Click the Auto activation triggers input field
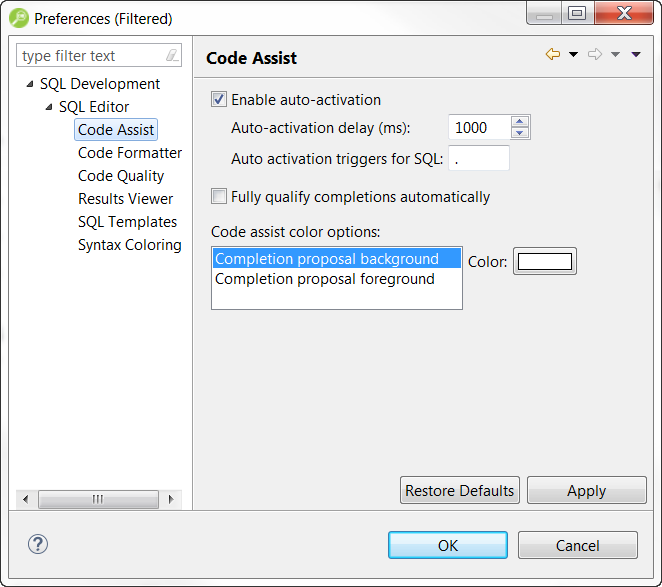 pyautogui.click(x=479, y=158)
